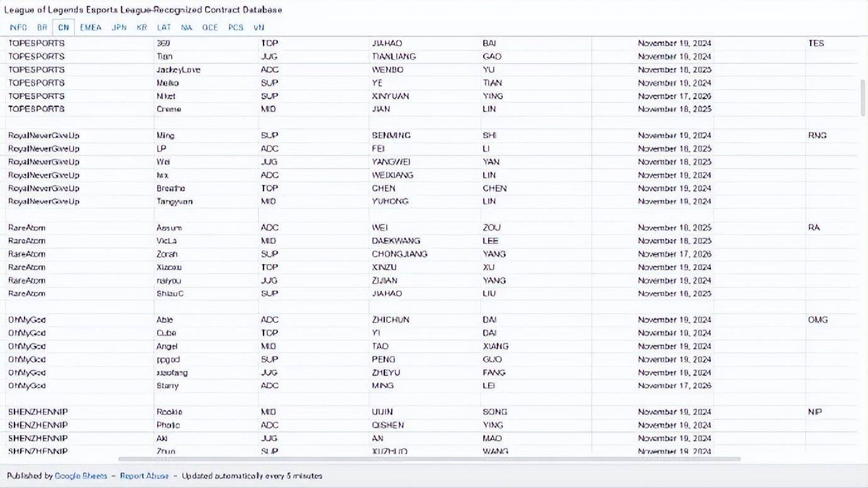The width and height of the screenshot is (868, 488).
Task: Open the INFO sheet tab
Action: click(18, 28)
